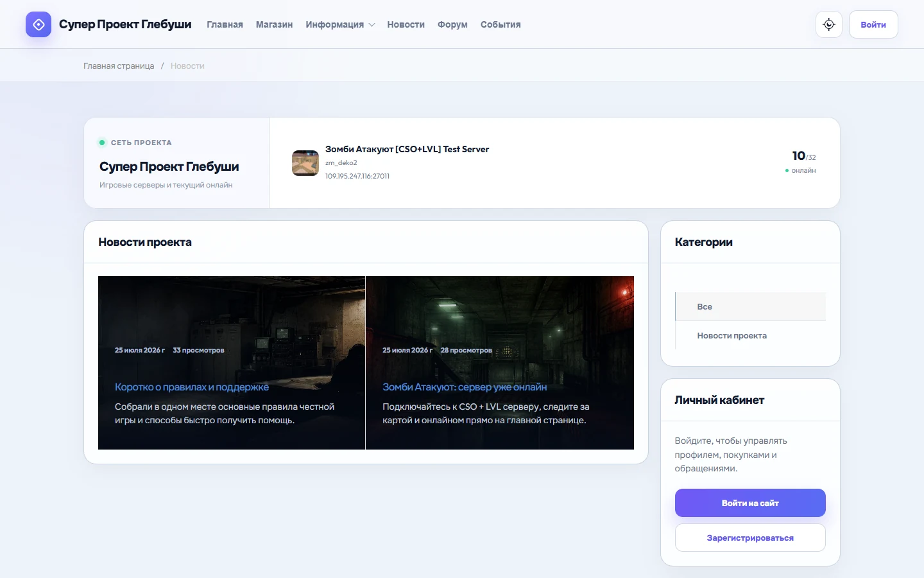Select the Новости проекта category filter
Viewport: 924px width, 578px height.
tap(750, 335)
